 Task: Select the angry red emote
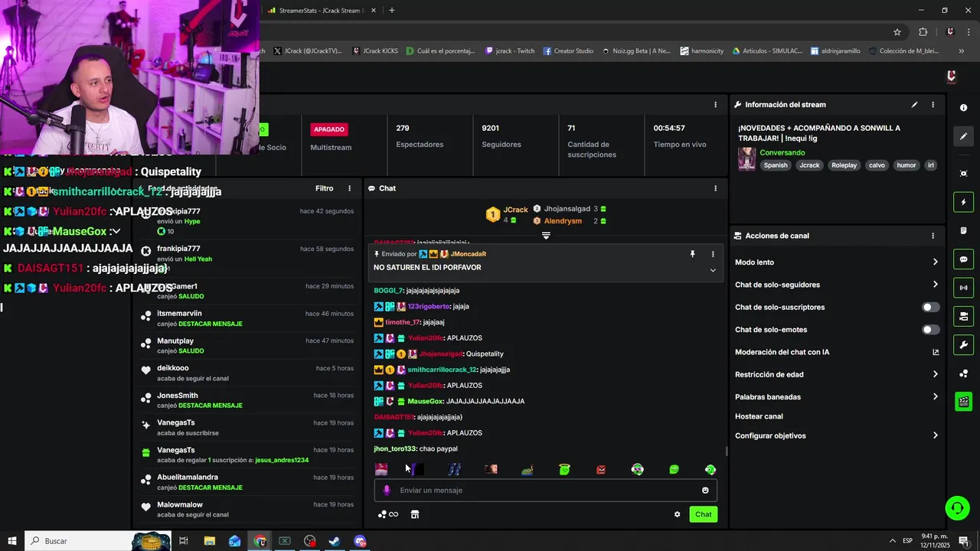601,469
